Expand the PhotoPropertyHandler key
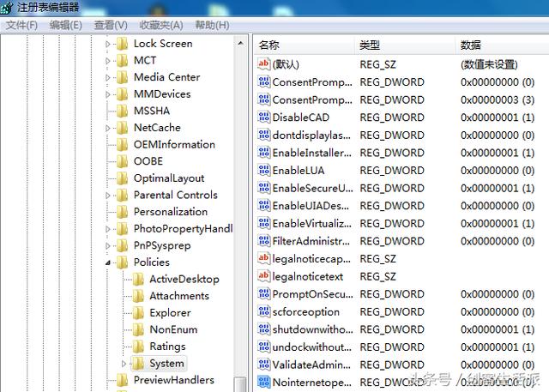The image size is (549, 392). pos(107,229)
